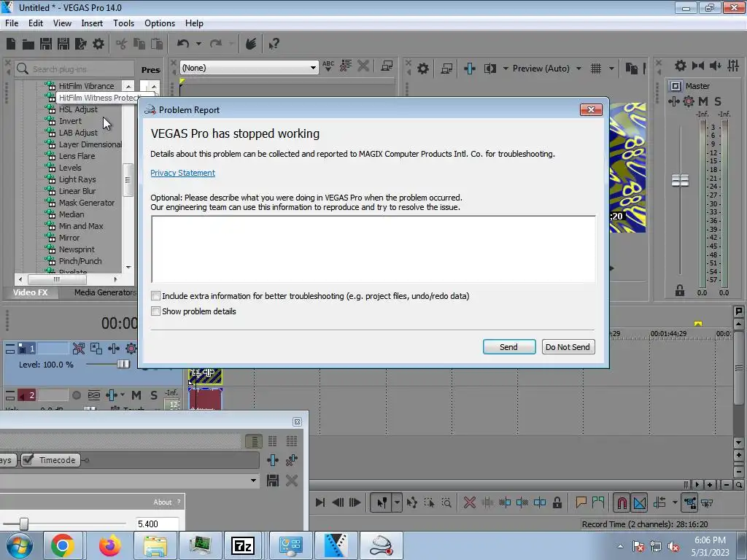Open overlays grid dropdown arrow
Image resolution: width=747 pixels, height=560 pixels.
[611, 69]
